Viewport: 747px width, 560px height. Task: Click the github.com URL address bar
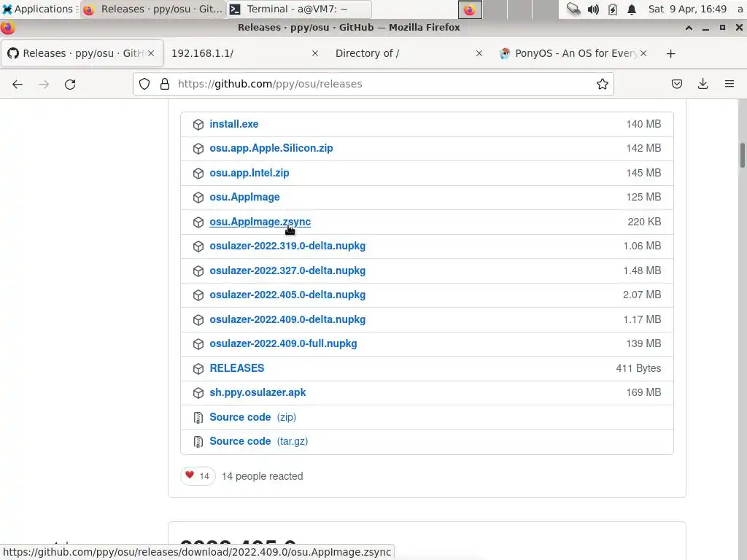pyautogui.click(x=373, y=84)
